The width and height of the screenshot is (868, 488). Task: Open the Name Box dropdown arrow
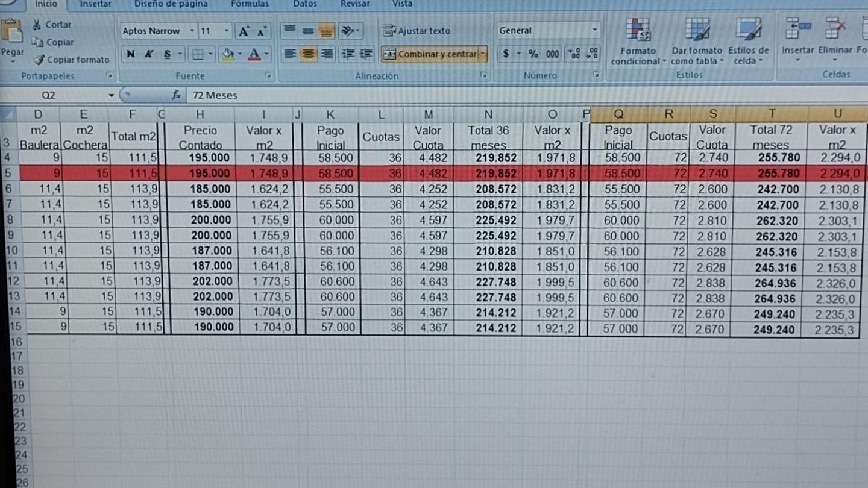(111, 96)
